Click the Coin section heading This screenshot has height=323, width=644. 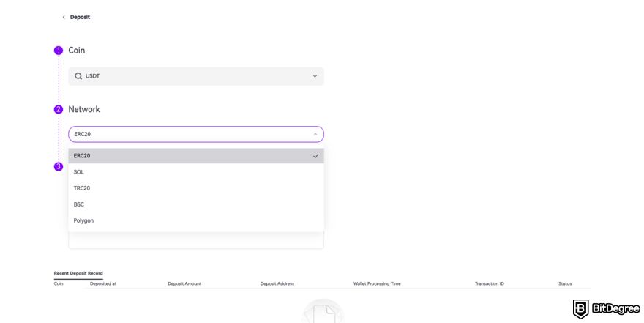tap(76, 50)
